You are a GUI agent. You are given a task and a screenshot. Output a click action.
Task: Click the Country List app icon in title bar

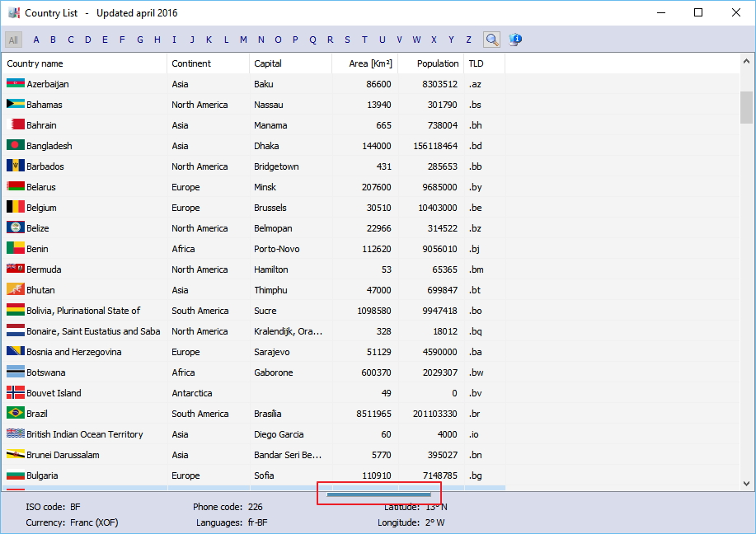pyautogui.click(x=13, y=13)
